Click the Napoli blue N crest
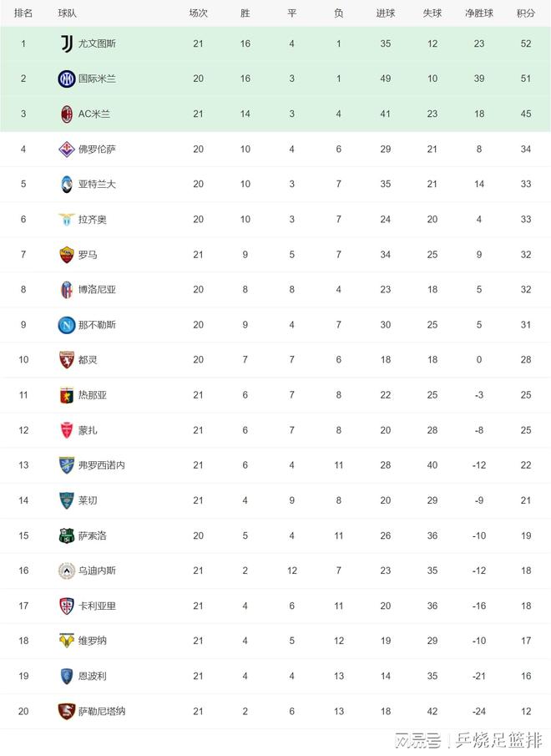Screen dimensions: 551x756 coord(67,325)
